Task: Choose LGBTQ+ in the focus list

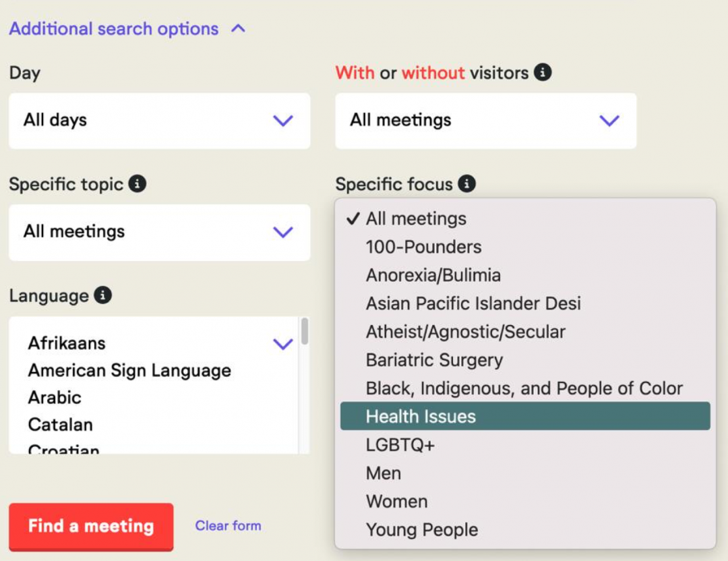Action: pos(400,445)
